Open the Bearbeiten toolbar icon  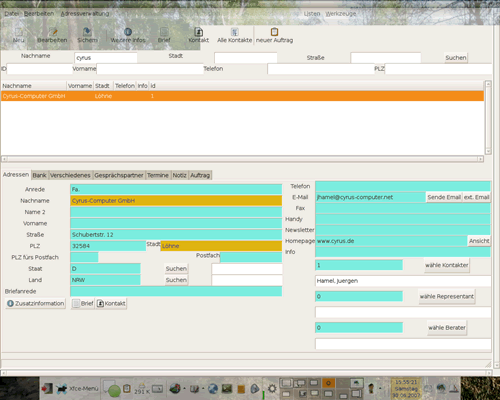[52, 35]
